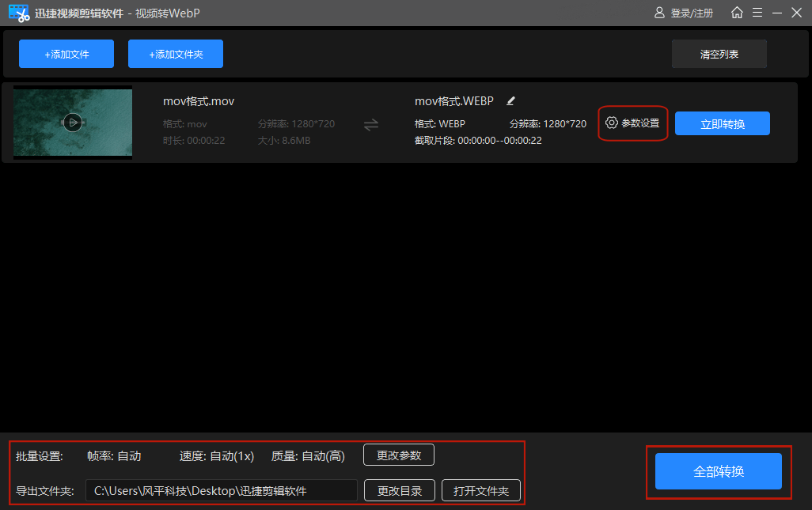Click the 帧率: 自动 batch setting
This screenshot has height=510, width=812.
pyautogui.click(x=114, y=456)
